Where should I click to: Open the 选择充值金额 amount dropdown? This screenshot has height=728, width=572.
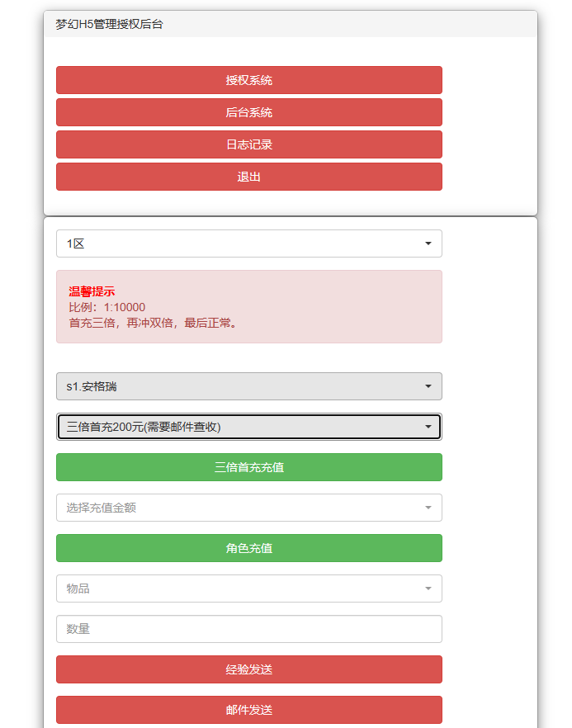(248, 508)
